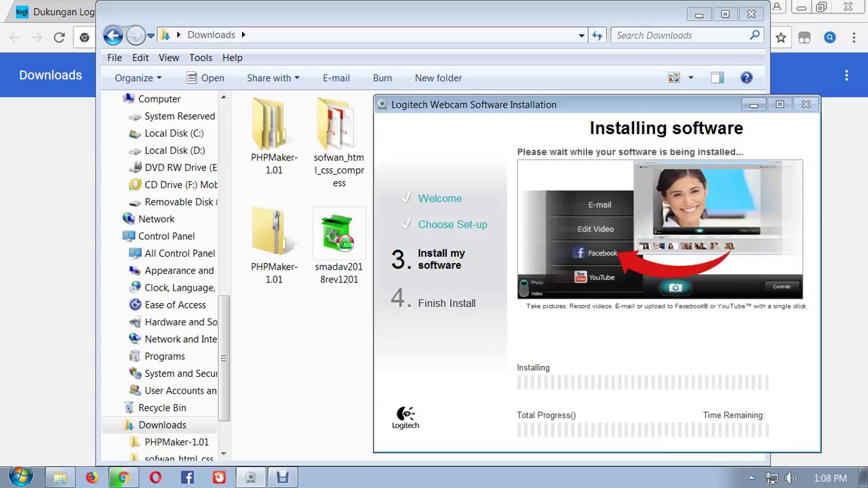Open Explorer help icon

click(x=747, y=78)
